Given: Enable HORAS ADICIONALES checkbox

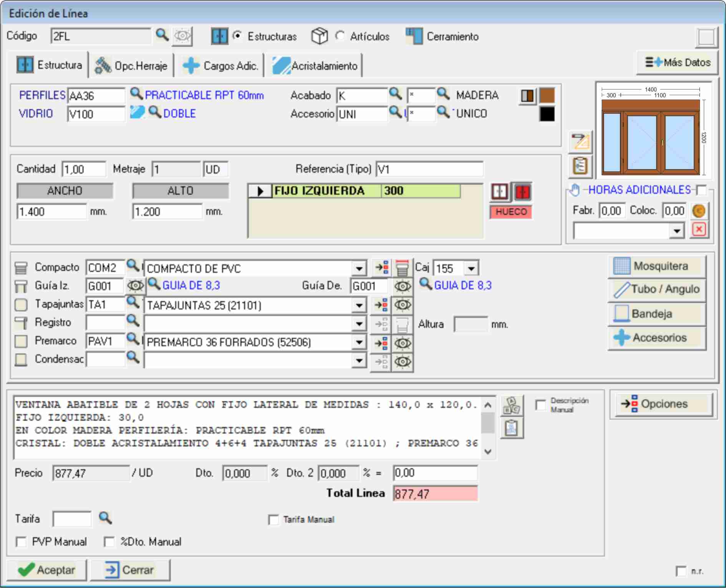Looking at the screenshot, I should [x=701, y=190].
